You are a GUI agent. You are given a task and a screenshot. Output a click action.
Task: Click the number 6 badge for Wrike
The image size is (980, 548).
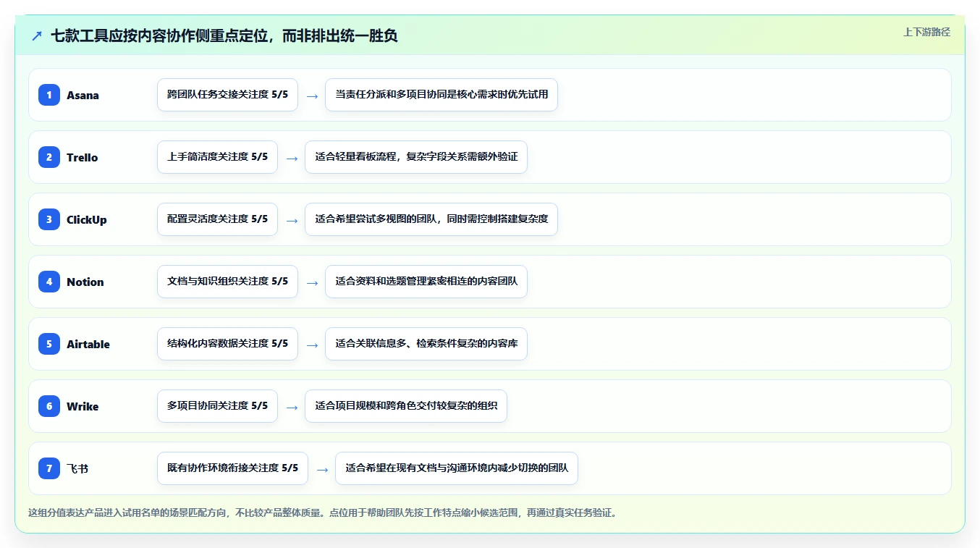click(x=49, y=406)
